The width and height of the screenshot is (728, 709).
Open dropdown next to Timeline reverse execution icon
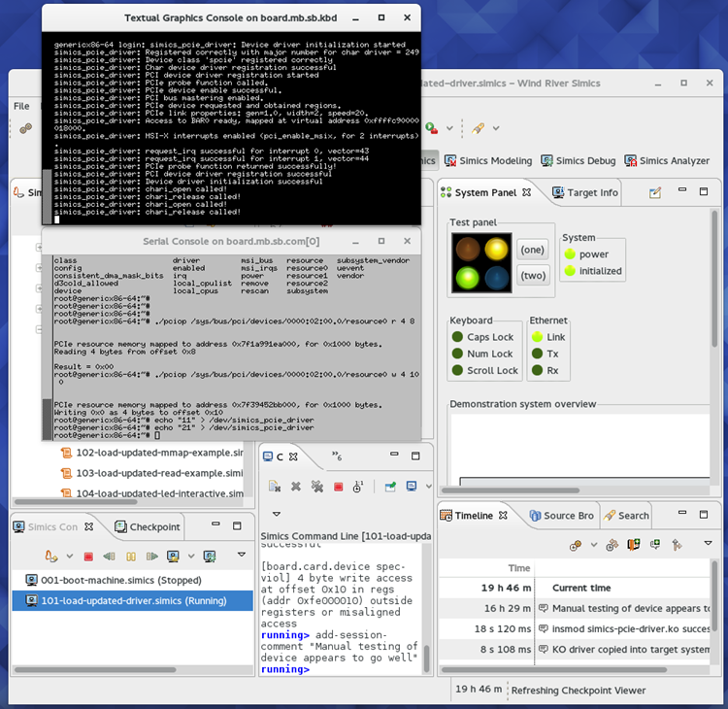(x=594, y=545)
